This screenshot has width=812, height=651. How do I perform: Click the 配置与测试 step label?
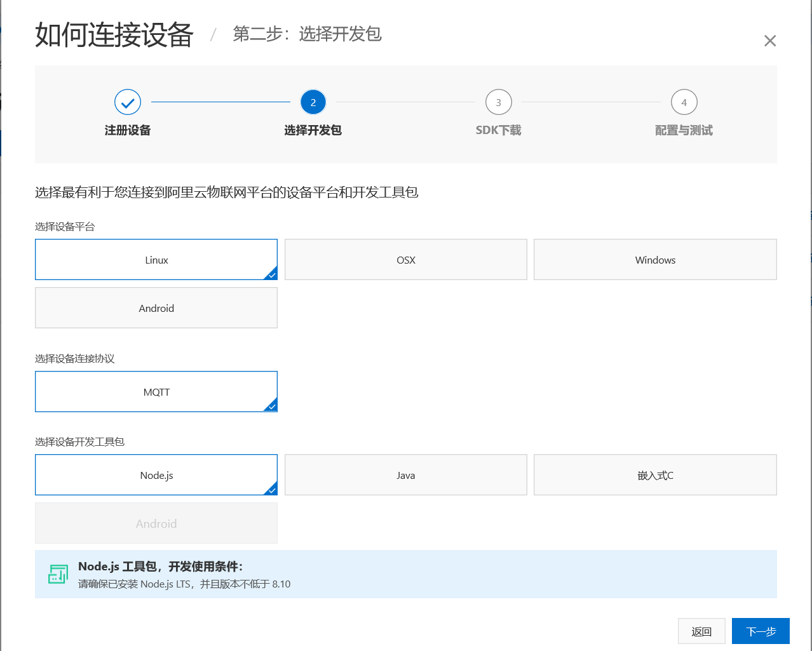[x=684, y=130]
